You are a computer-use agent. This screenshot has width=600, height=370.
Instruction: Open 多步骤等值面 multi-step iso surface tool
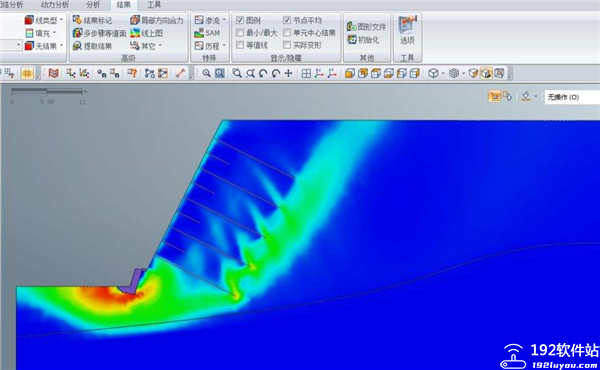pos(77,33)
